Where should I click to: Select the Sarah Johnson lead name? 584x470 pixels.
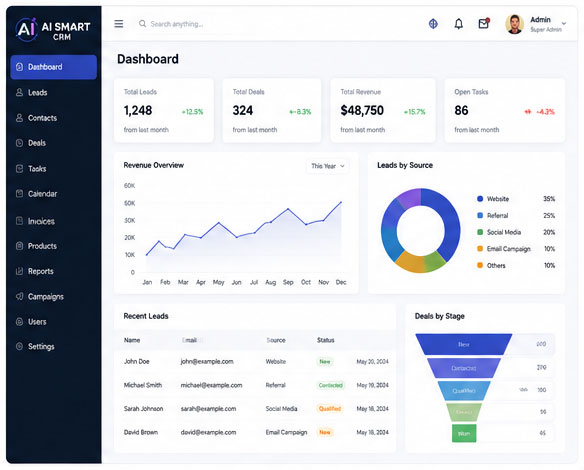(143, 409)
